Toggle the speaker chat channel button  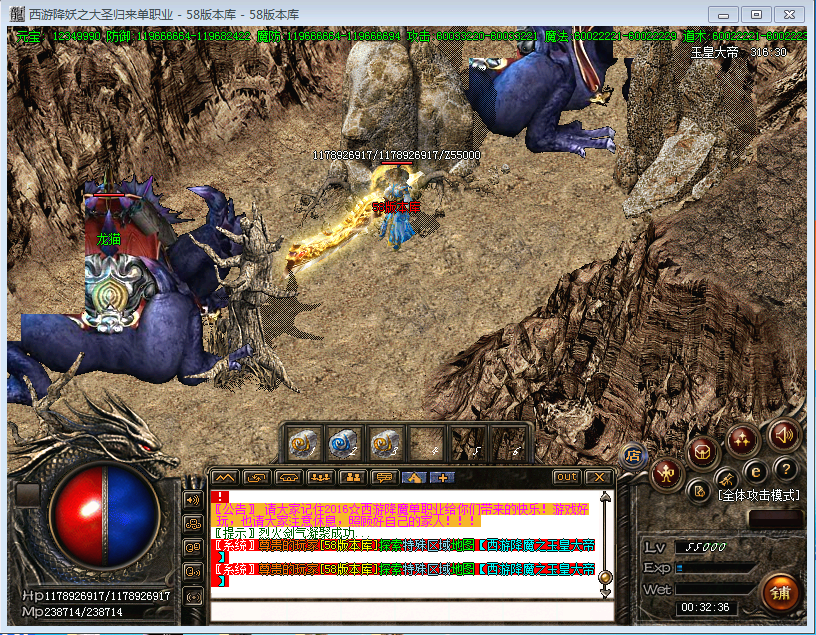193,500
